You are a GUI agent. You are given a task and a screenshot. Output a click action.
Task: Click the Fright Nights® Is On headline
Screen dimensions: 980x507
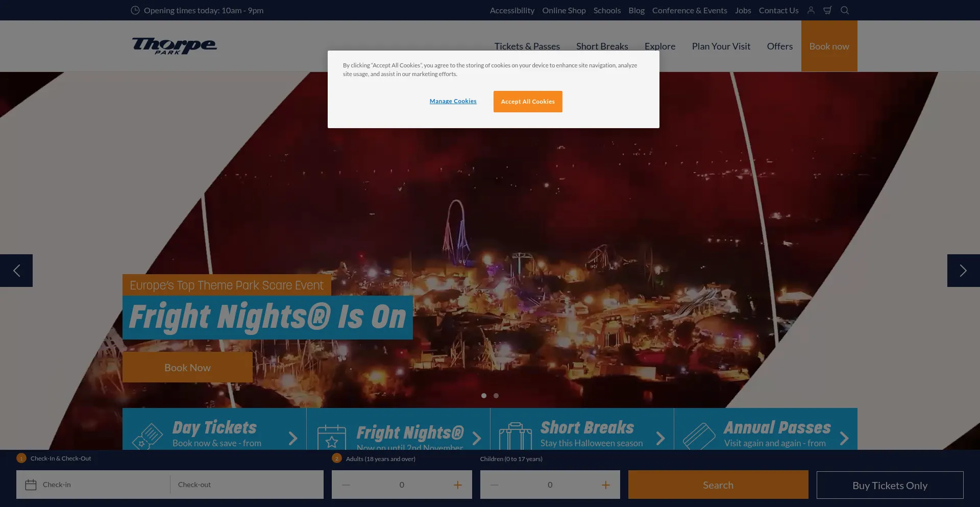pos(267,317)
